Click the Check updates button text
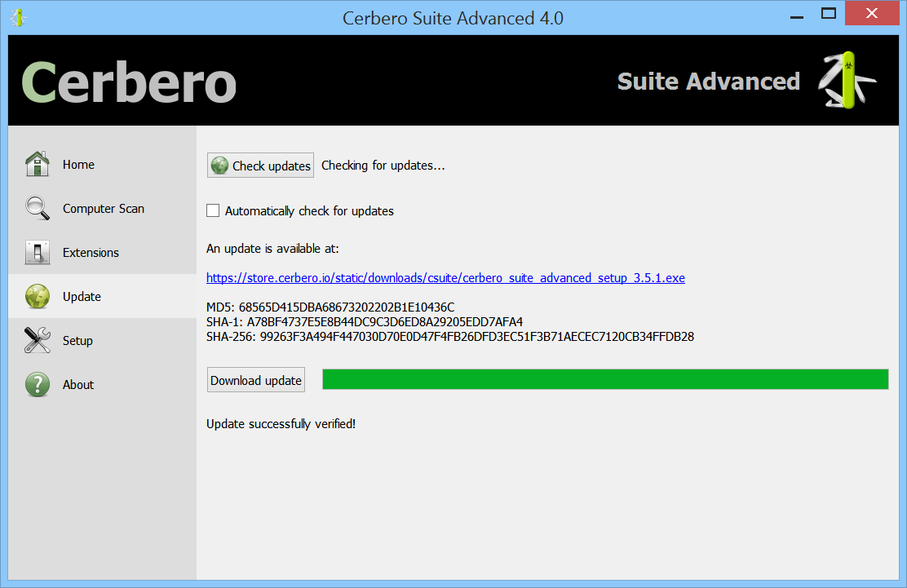 [272, 166]
